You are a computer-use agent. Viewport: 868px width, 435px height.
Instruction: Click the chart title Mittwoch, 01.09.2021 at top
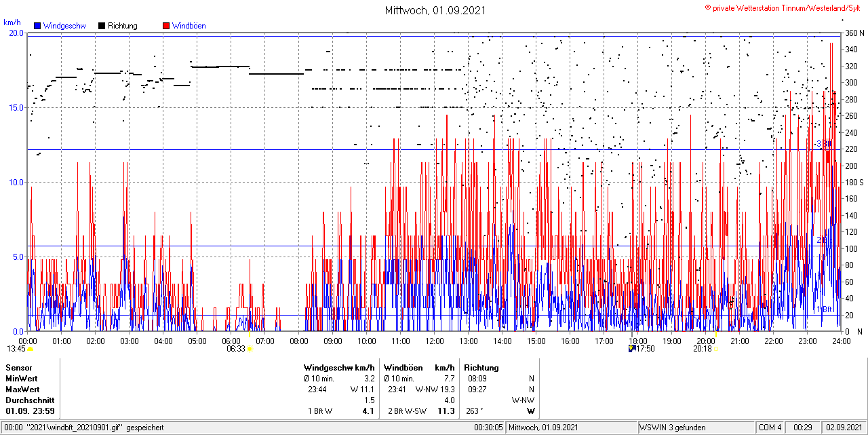coord(435,10)
